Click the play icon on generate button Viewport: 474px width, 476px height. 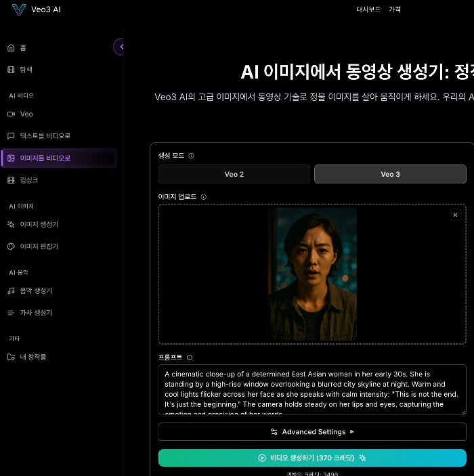click(x=262, y=458)
